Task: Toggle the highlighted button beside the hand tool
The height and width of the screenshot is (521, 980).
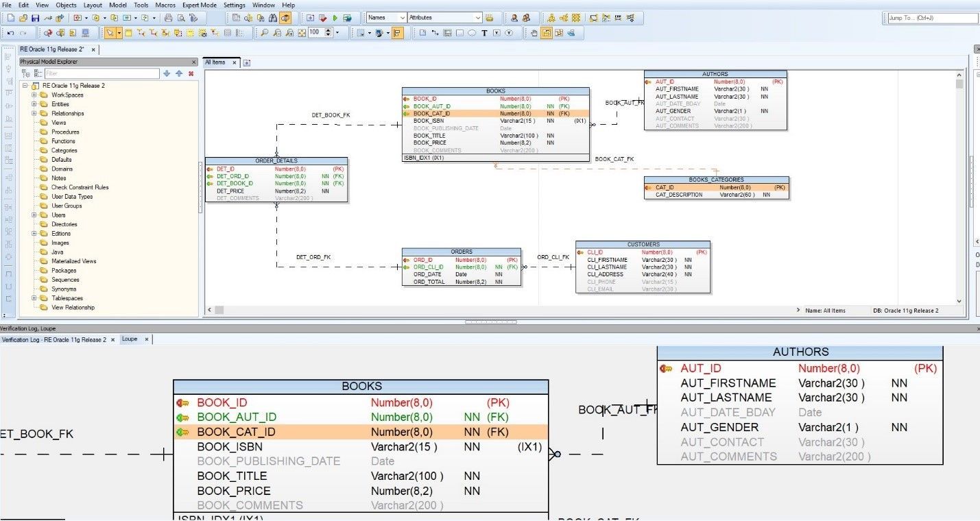Action: click(x=547, y=33)
